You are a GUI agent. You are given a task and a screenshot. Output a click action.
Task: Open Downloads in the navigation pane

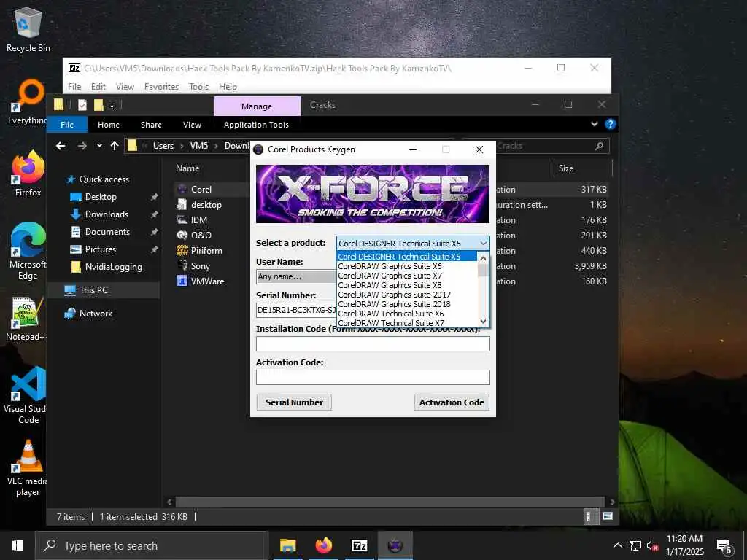tap(107, 214)
